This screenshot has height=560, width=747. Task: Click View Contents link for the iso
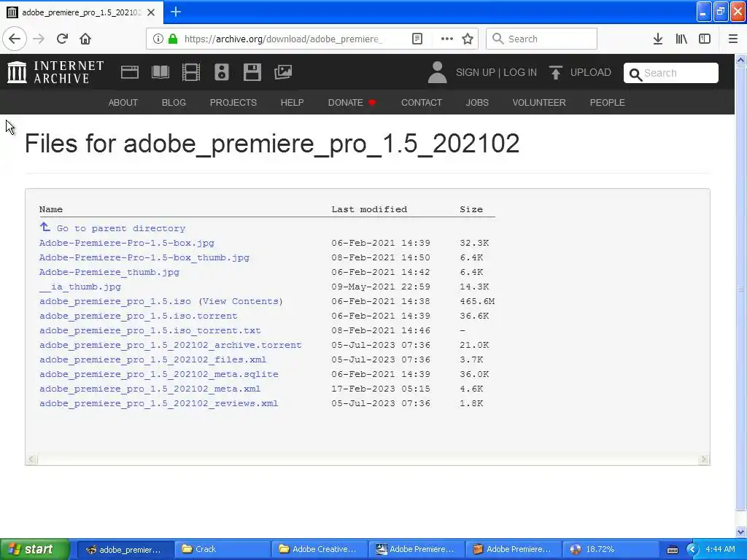pyautogui.click(x=241, y=301)
